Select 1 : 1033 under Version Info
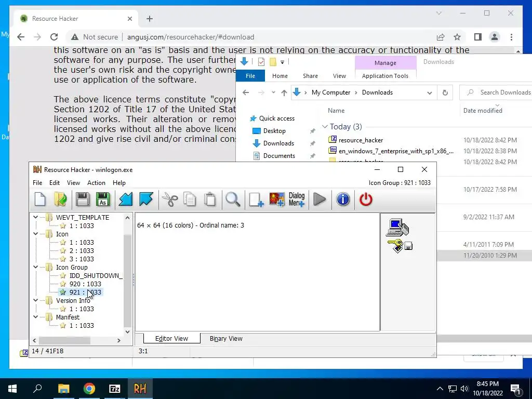This screenshot has height=399, width=532. 82,309
